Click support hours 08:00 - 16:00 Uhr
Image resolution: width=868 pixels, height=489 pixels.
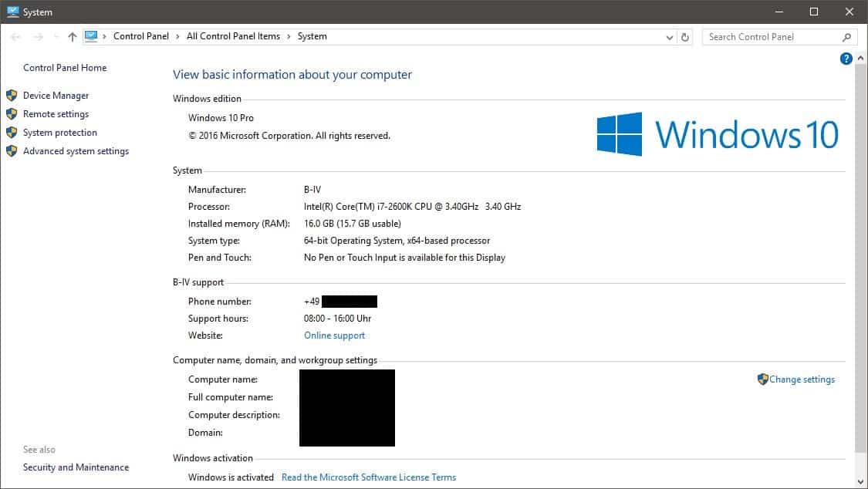pos(338,318)
